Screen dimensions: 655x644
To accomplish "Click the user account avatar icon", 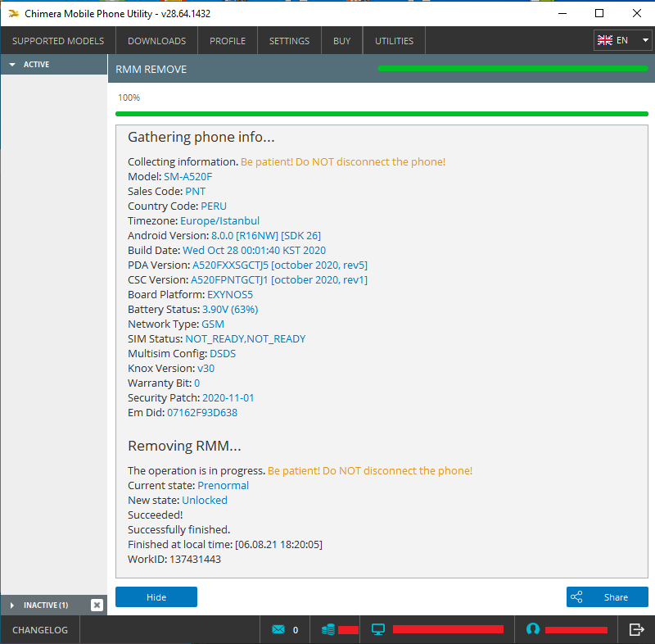I will pos(533,629).
